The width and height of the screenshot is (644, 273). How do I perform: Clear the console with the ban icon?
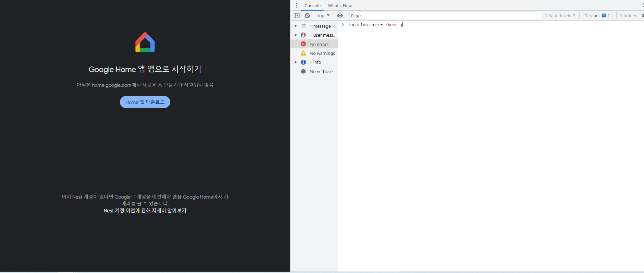tap(307, 15)
